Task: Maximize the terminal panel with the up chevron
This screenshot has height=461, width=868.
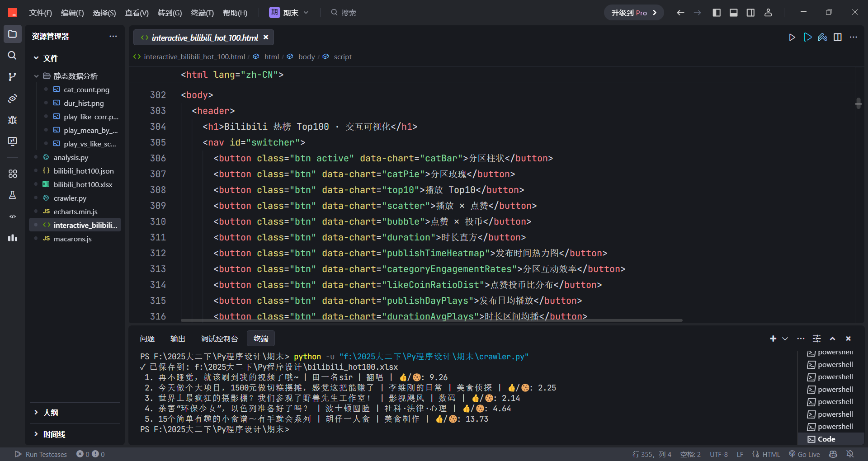Action: click(832, 339)
